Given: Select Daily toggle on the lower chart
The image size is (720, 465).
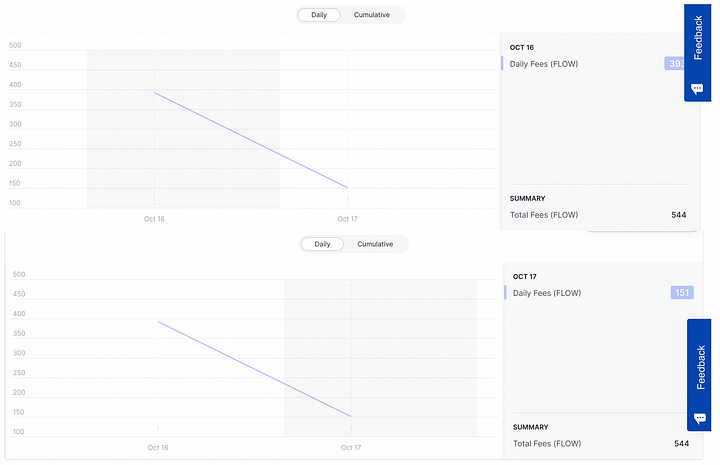Looking at the screenshot, I should pyautogui.click(x=322, y=244).
